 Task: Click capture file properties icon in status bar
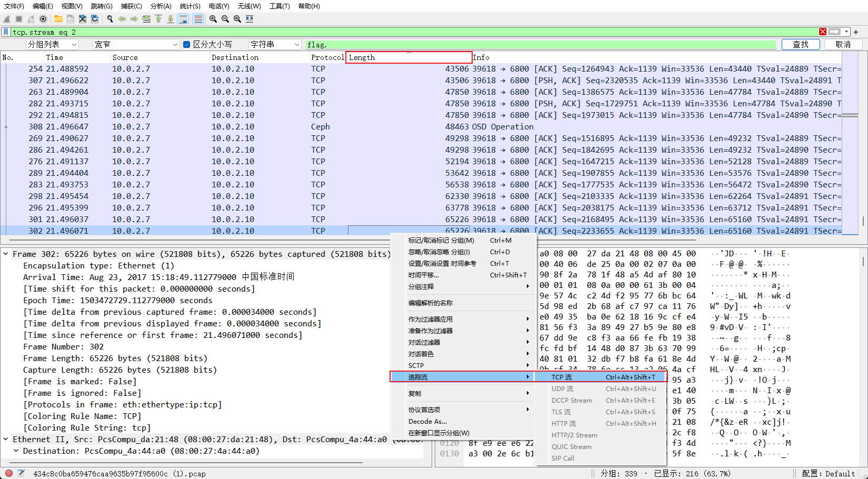click(21, 473)
